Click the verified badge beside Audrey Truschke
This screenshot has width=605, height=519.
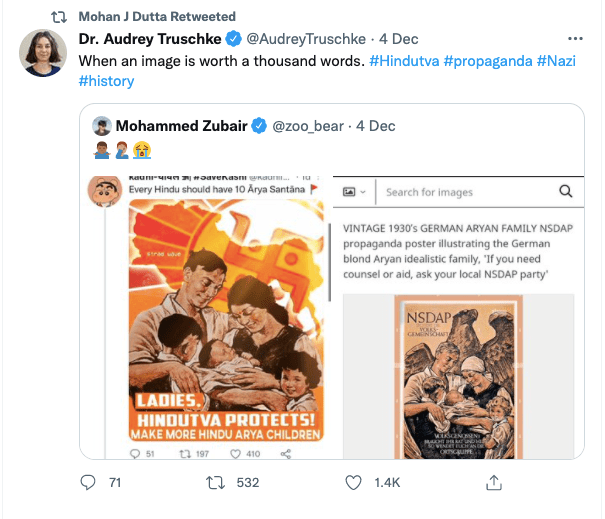pos(233,40)
